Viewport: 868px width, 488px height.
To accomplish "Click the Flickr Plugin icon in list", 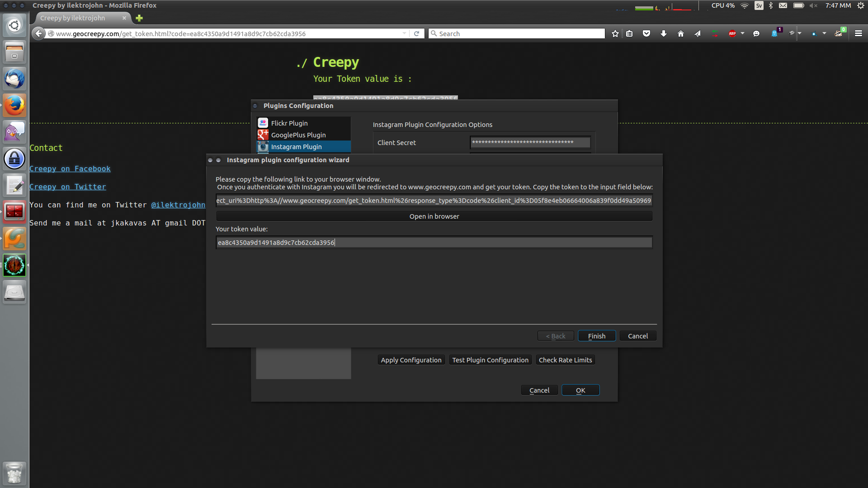I will click(x=263, y=123).
